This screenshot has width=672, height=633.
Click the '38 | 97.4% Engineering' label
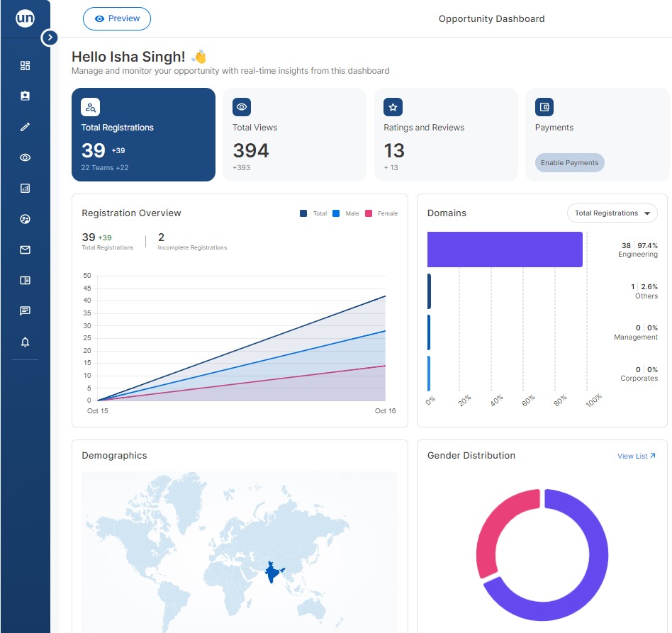[638, 250]
